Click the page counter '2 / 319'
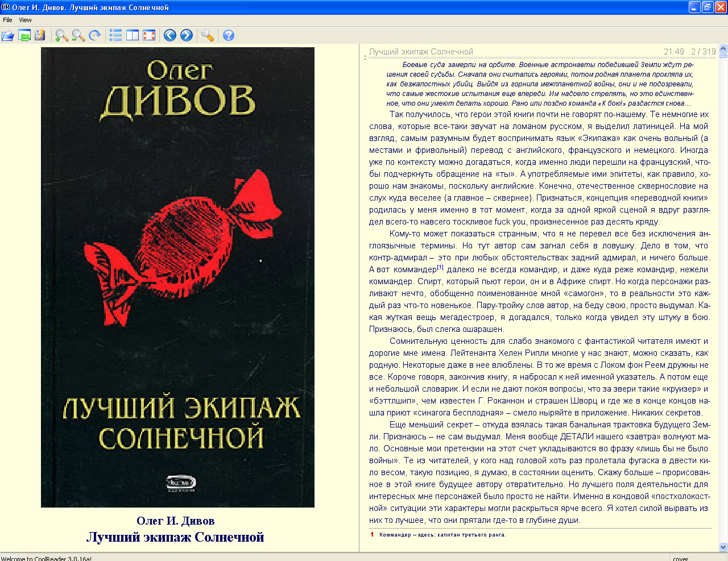Screen dimensions: 728x561 (704, 52)
